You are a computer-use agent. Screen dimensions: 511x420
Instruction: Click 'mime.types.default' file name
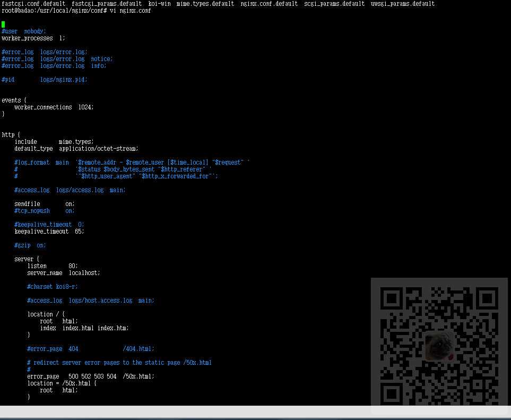(205, 4)
